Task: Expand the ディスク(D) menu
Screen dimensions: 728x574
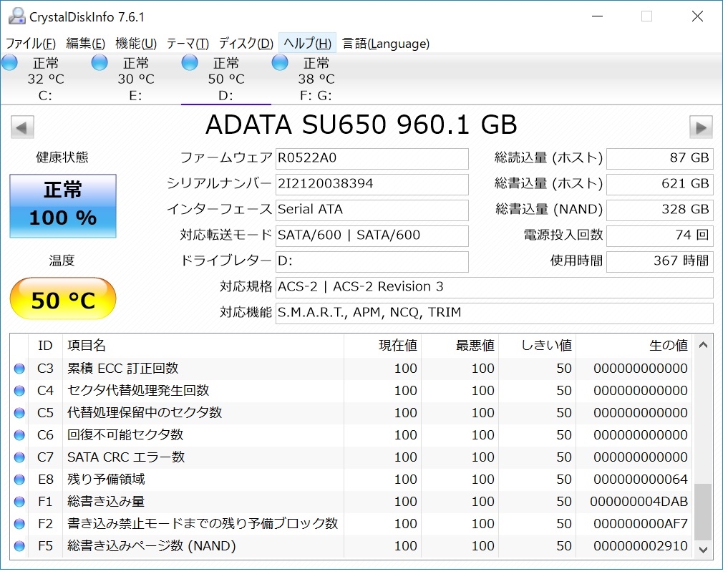Action: [x=246, y=44]
